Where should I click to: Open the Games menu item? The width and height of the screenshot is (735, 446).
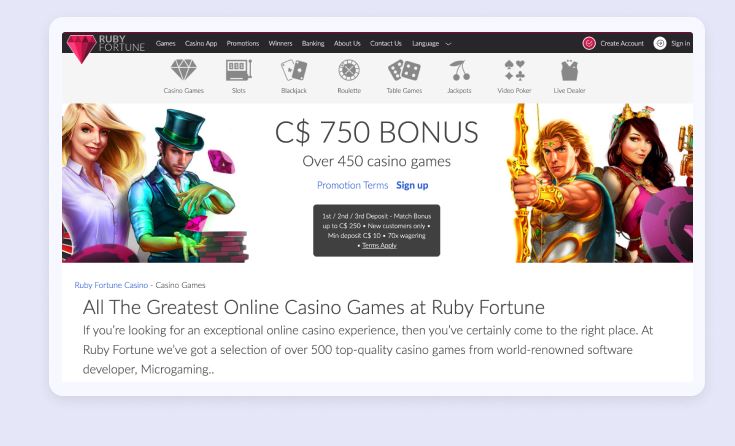click(x=165, y=43)
